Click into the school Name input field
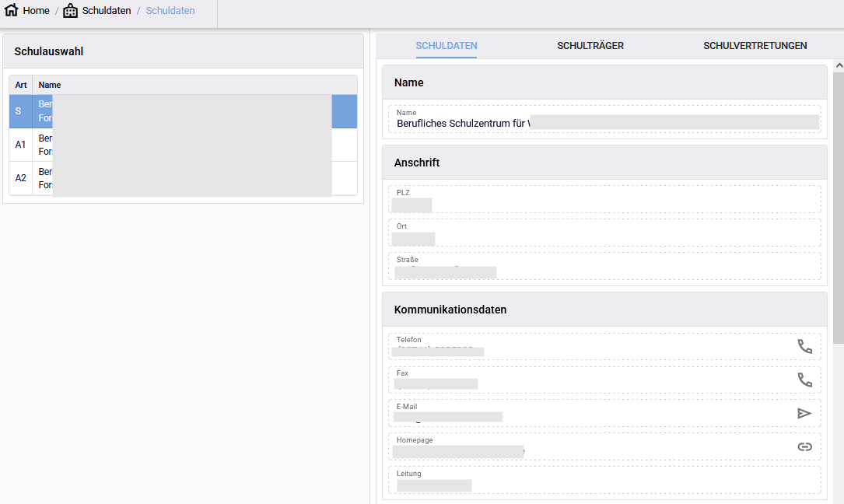Viewport: 844px width, 504px height. pyautogui.click(x=604, y=123)
